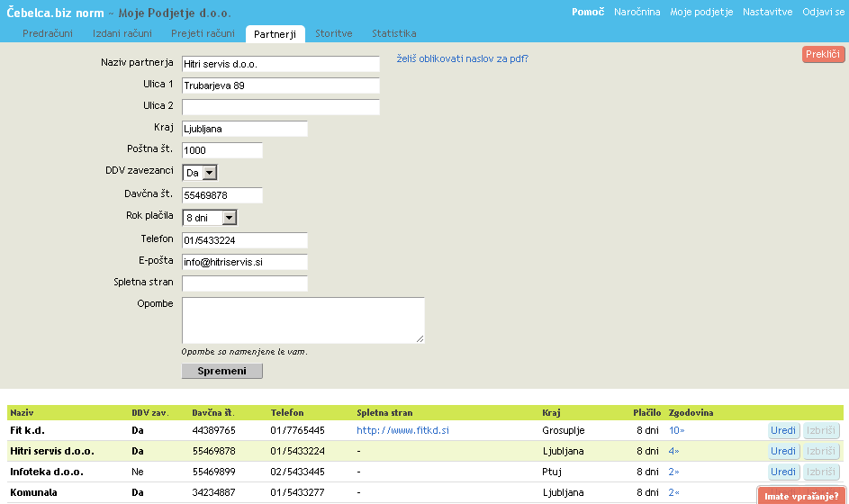
Task: Go to the Prejeti računi tab
Action: (x=203, y=34)
